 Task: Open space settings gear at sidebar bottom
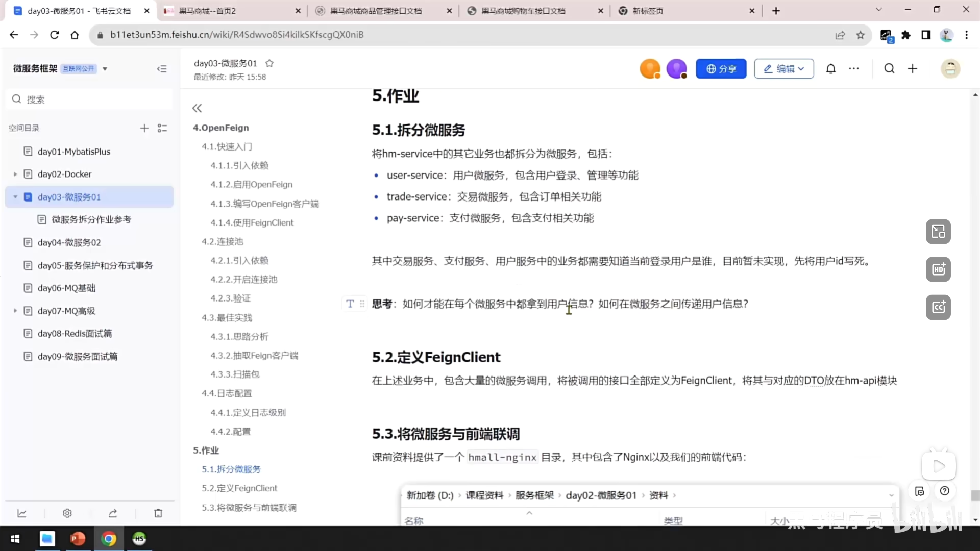[x=67, y=513]
